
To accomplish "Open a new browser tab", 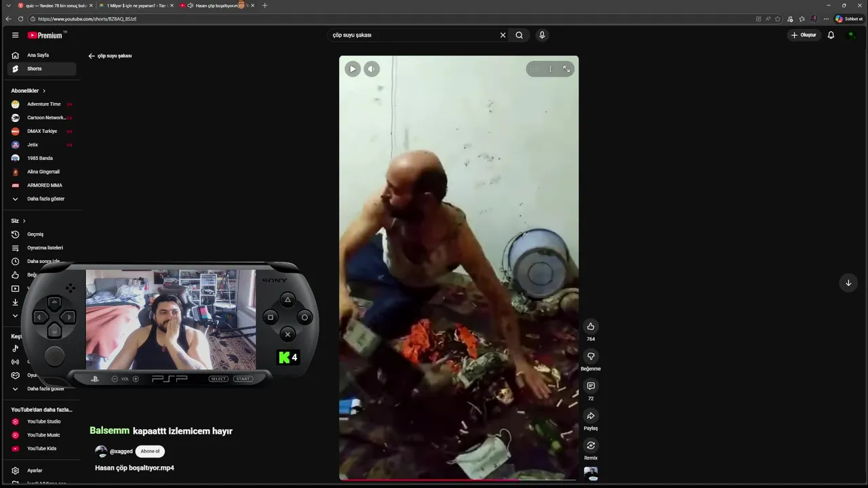I will click(x=264, y=5).
